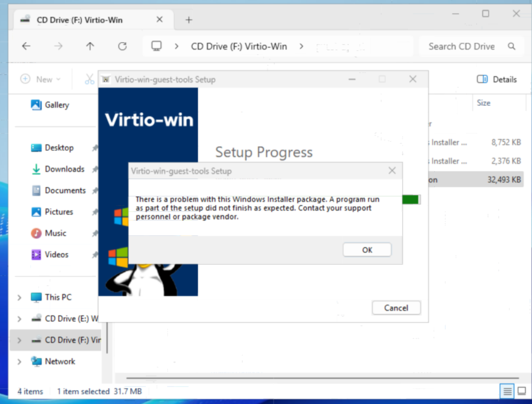The image size is (532, 404).
Task: Click OK in the installer error dialog
Action: tap(367, 250)
